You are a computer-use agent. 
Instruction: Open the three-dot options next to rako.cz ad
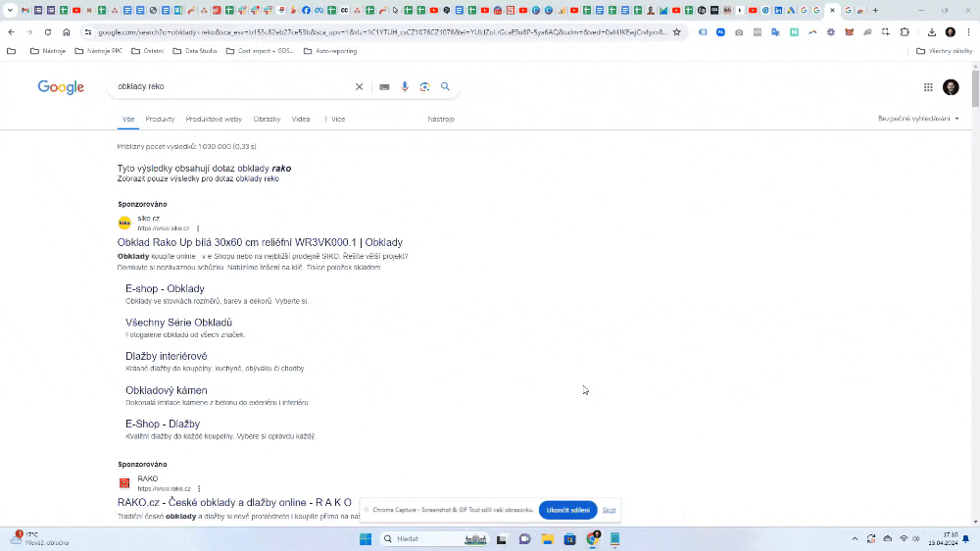click(x=199, y=489)
